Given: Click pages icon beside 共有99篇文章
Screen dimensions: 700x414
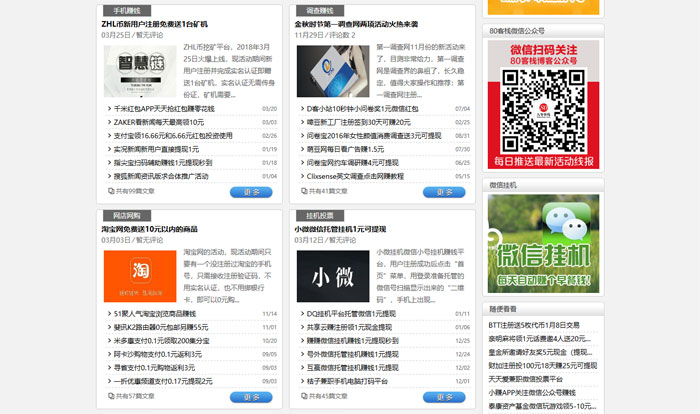Looking at the screenshot, I should 111,191.
